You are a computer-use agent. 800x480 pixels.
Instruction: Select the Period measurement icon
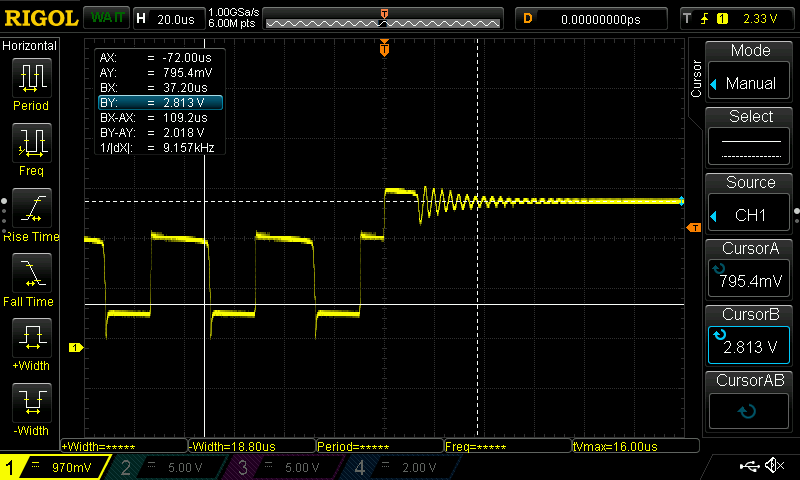pos(31,84)
